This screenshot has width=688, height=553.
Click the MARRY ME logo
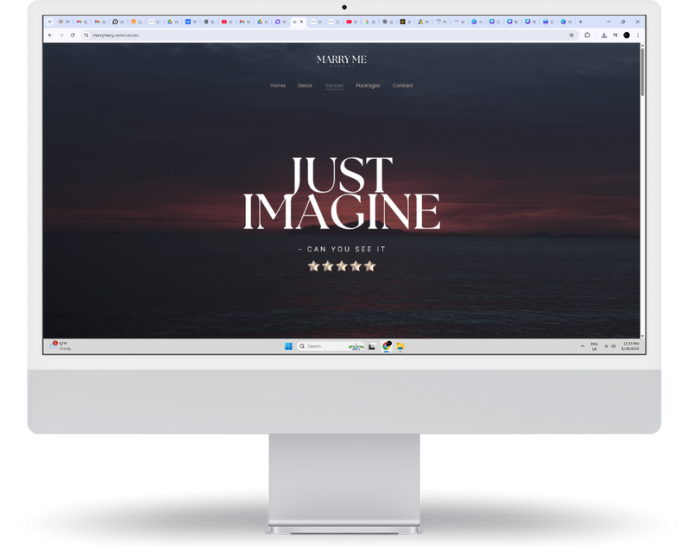[342, 60]
